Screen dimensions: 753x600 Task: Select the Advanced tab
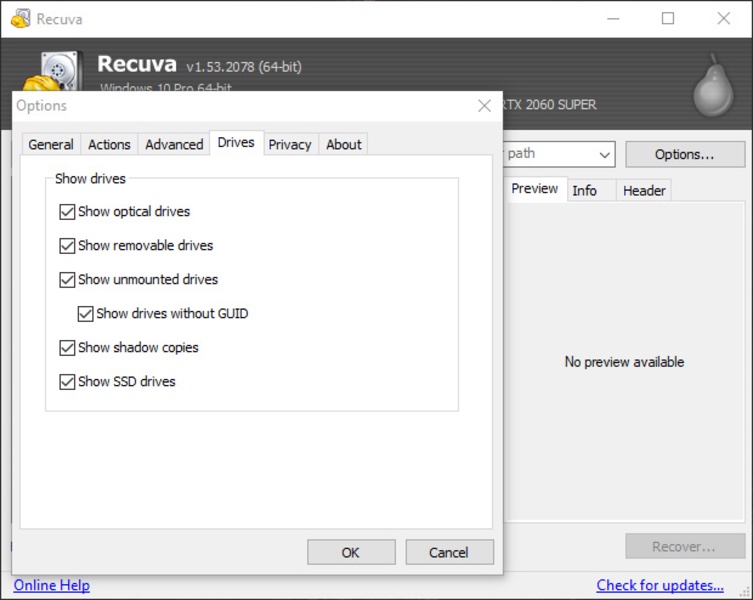[x=174, y=145]
